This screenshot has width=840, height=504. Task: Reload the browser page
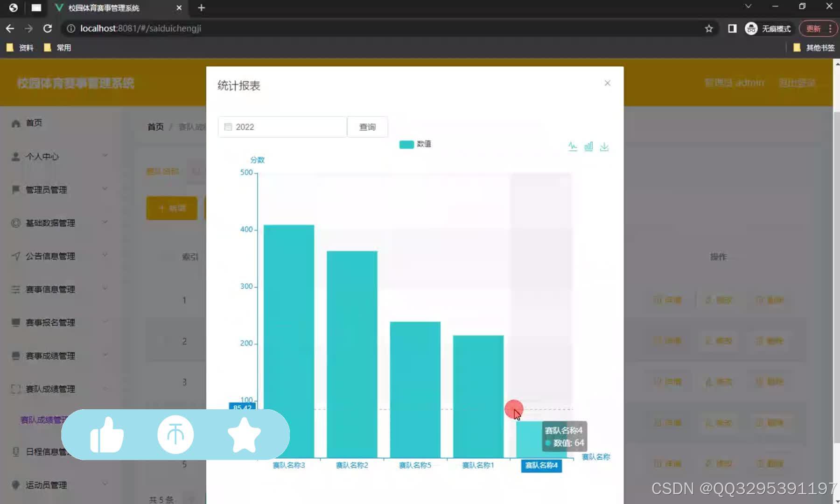pyautogui.click(x=48, y=28)
